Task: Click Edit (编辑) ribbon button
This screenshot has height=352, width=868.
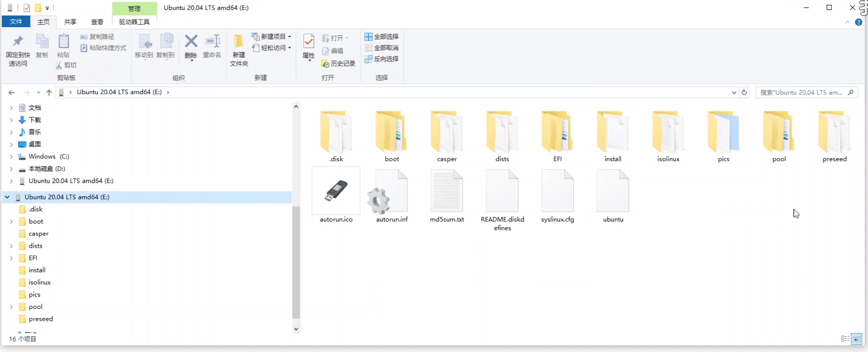Action: point(333,51)
